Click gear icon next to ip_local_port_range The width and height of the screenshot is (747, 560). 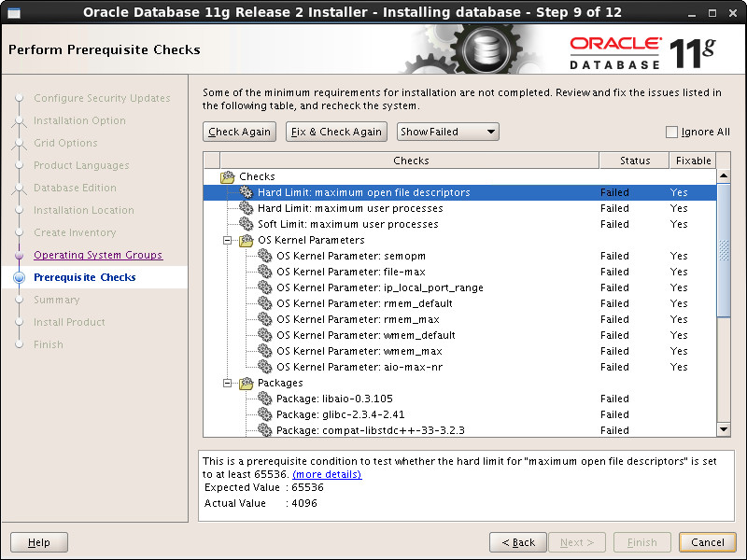click(265, 287)
